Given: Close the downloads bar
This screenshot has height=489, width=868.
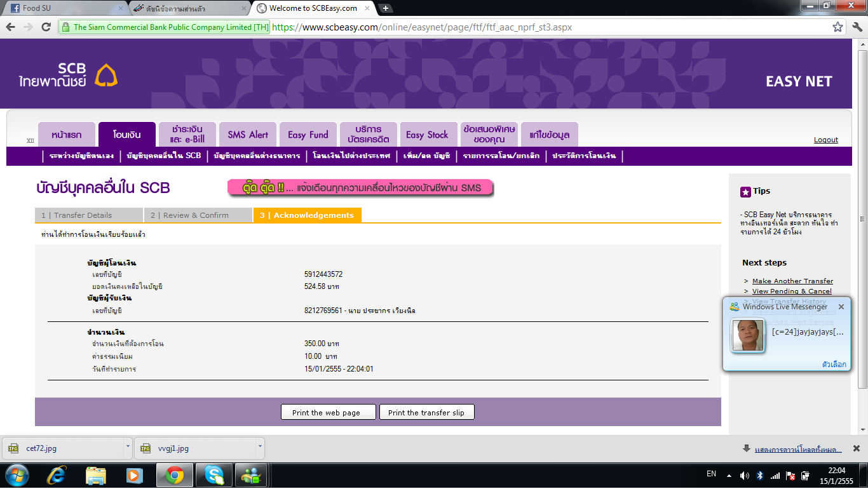Looking at the screenshot, I should [856, 448].
